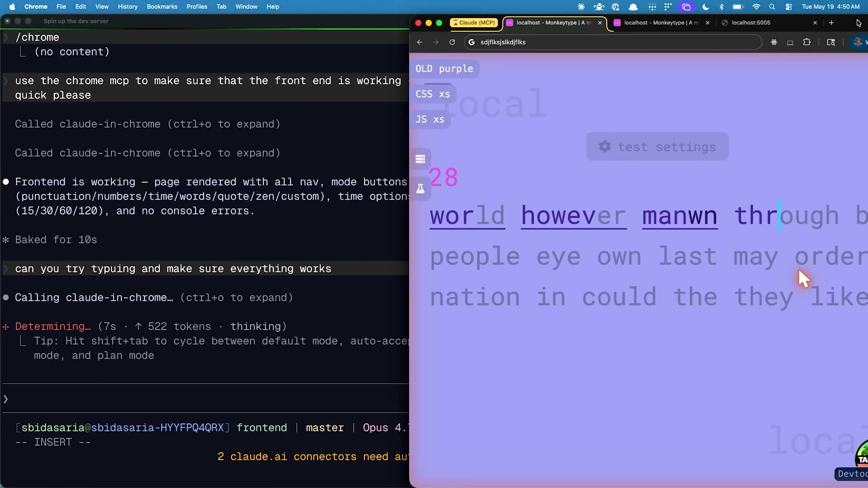Open the Tab menu

coord(222,7)
